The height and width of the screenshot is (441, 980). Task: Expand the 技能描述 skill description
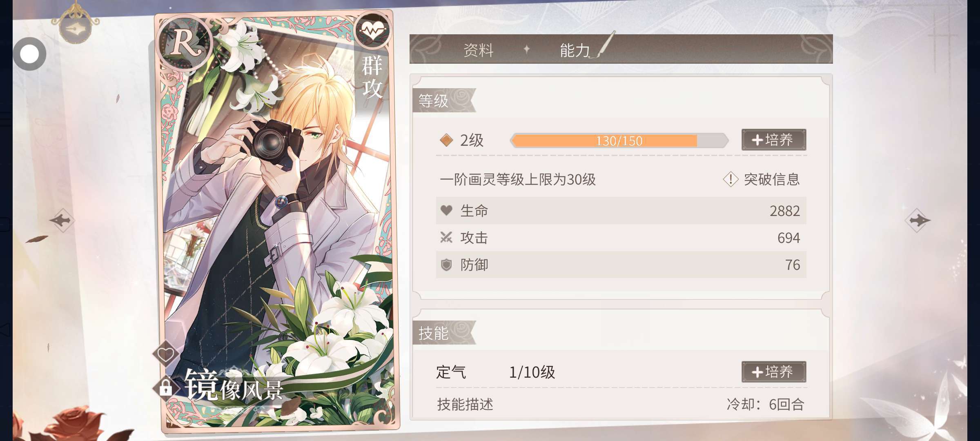click(x=465, y=404)
